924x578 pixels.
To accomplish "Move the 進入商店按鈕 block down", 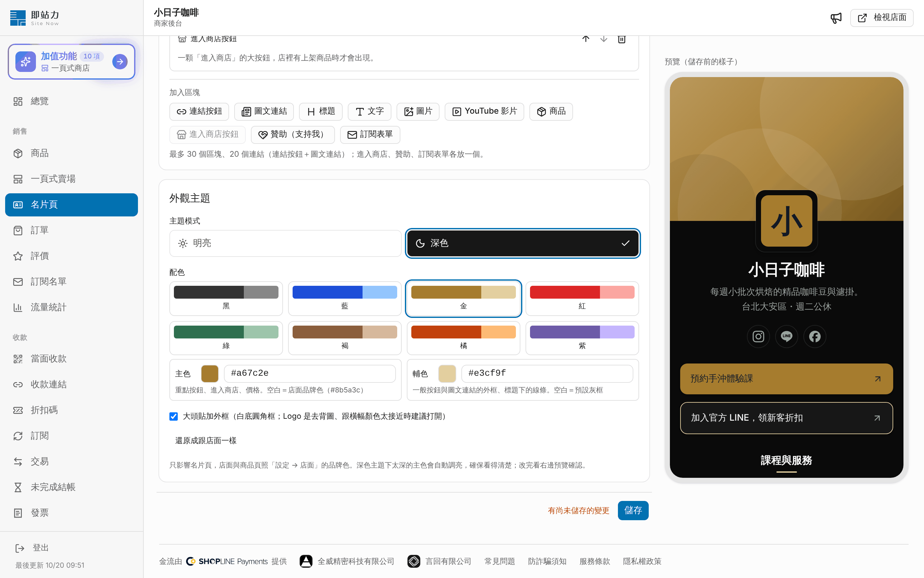I will [x=604, y=39].
